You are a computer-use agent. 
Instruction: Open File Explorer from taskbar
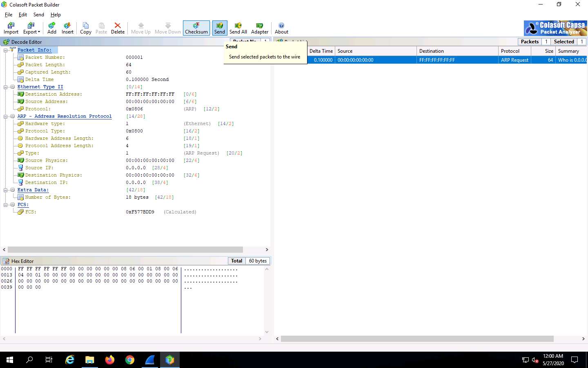click(x=90, y=360)
